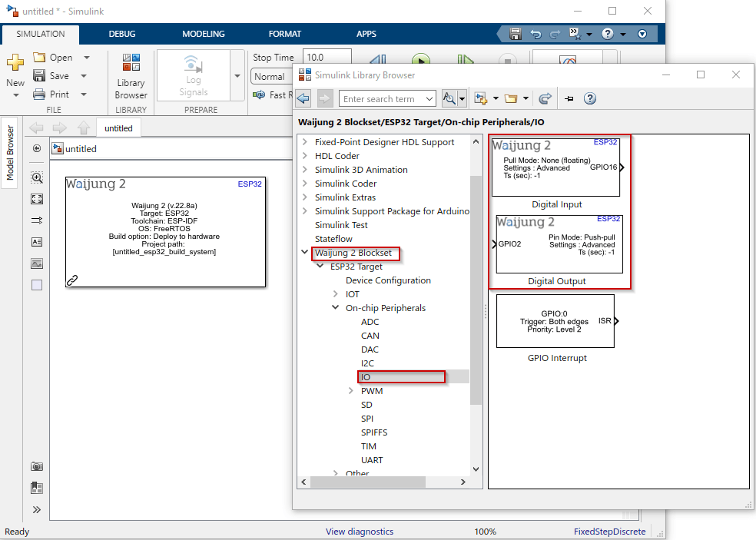Expand the Prepare gallery dropdown arrow
The image size is (756, 540).
pyautogui.click(x=237, y=76)
